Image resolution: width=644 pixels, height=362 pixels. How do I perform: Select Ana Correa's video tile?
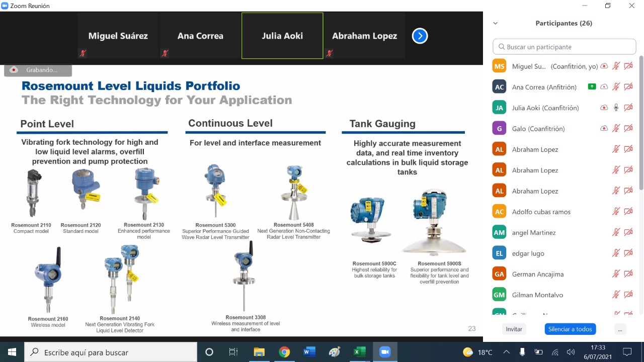pyautogui.click(x=200, y=36)
